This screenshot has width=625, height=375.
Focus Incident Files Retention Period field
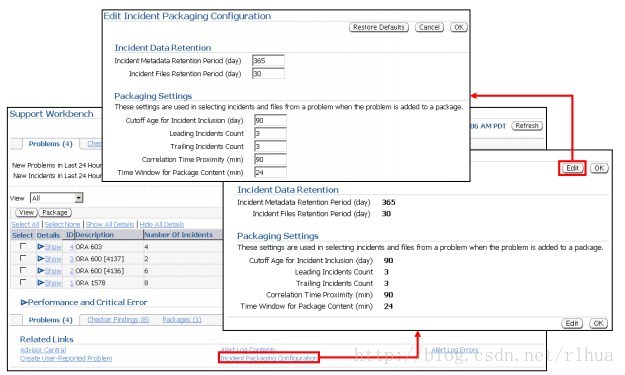coord(268,74)
